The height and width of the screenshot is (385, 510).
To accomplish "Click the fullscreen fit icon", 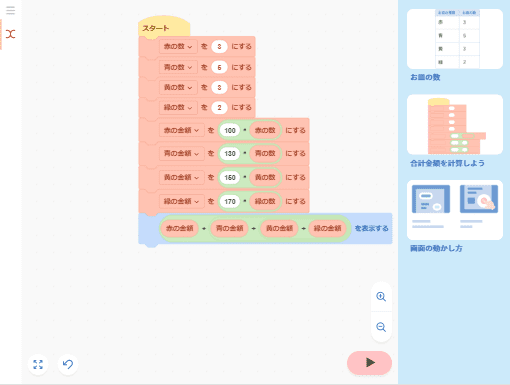I will [38, 364].
